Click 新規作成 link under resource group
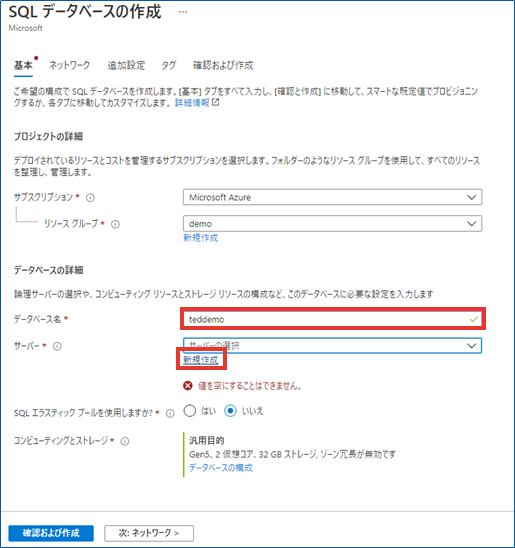515x548 pixels. click(201, 238)
